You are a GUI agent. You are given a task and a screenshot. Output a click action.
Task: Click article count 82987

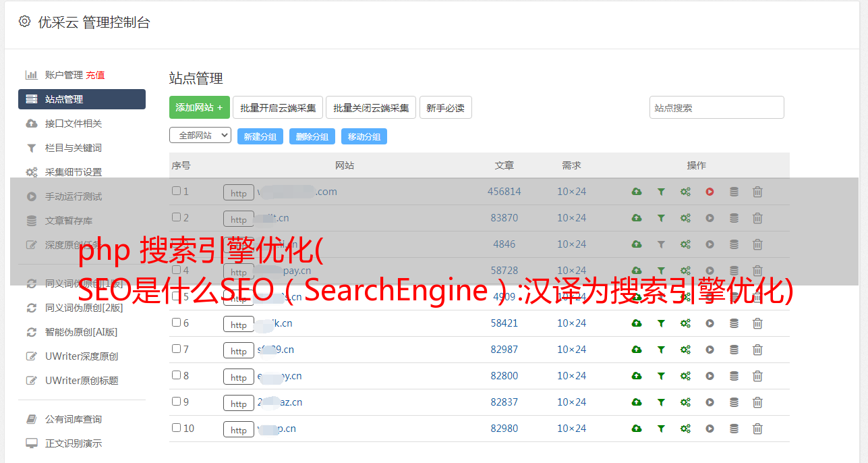(x=504, y=350)
